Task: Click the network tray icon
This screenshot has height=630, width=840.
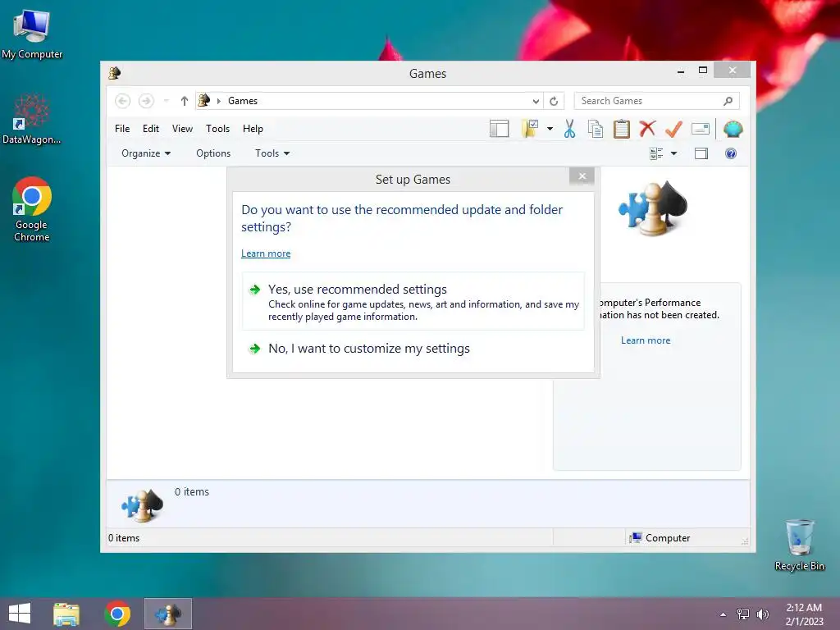Action: point(743,614)
